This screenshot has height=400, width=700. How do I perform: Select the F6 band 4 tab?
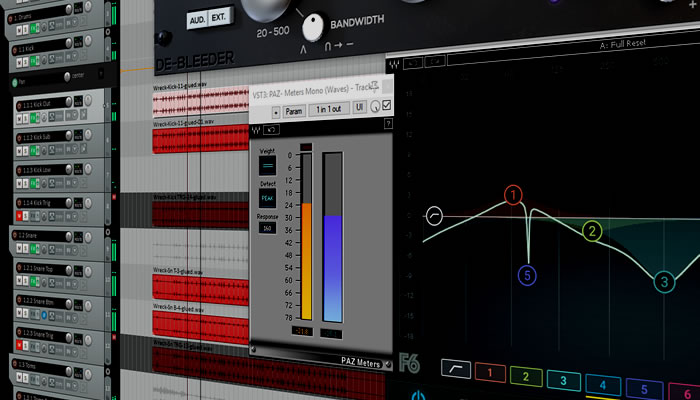coord(603,384)
